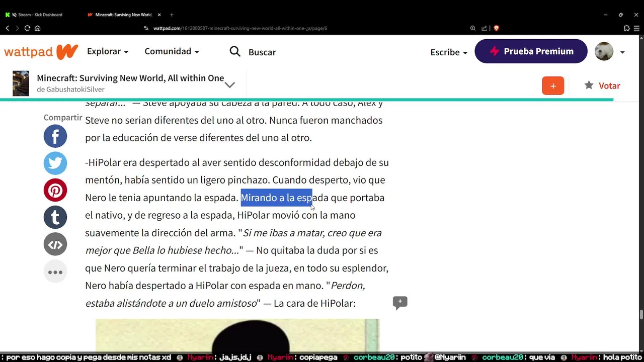Click 'Nyariin: copiapega' in the chat ticker
The height and width of the screenshot is (362, 644).
pyautogui.click(x=302, y=357)
